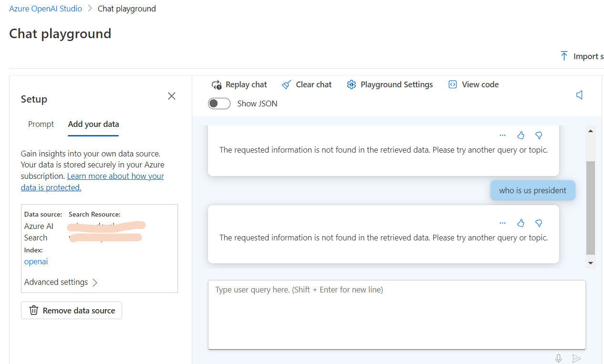Click the send arrow icon
The image size is (604, 364).
[576, 358]
